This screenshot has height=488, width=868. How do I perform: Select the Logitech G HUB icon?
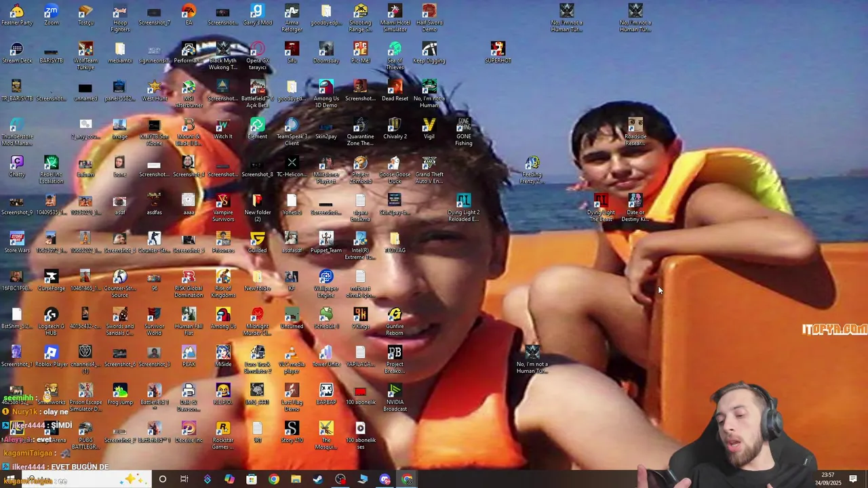[x=52, y=321]
